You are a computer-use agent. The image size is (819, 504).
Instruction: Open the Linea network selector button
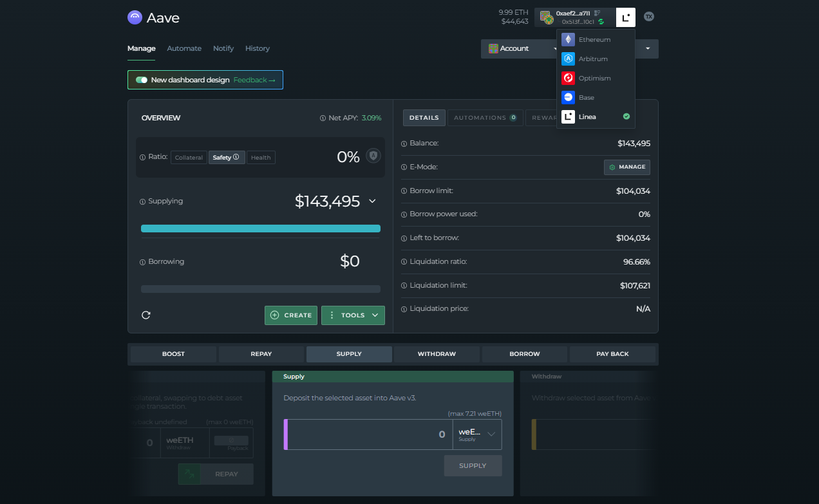tap(626, 17)
